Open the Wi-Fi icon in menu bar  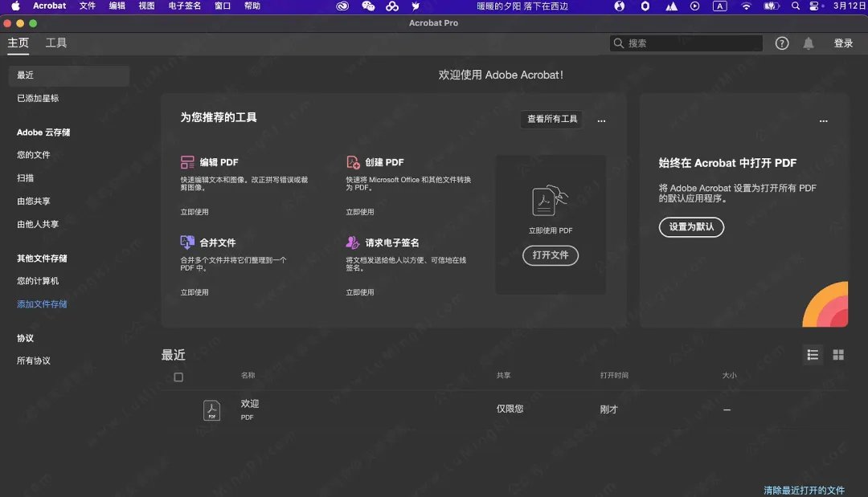746,6
